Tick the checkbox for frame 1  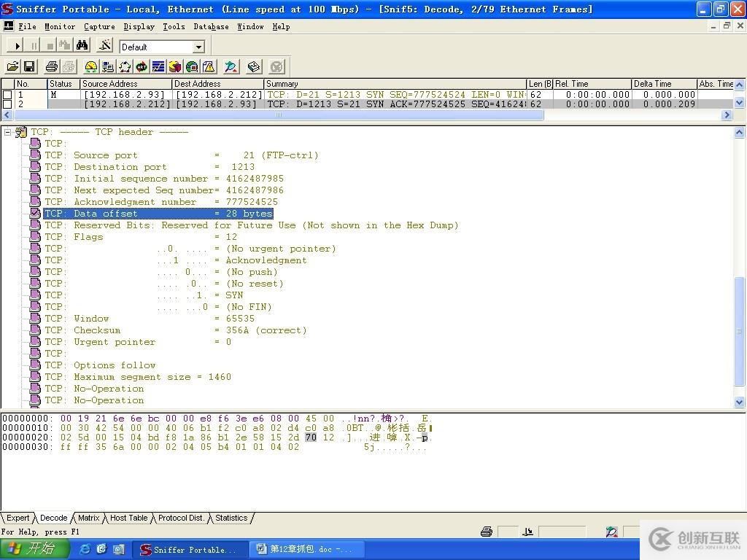pyautogui.click(x=7, y=95)
